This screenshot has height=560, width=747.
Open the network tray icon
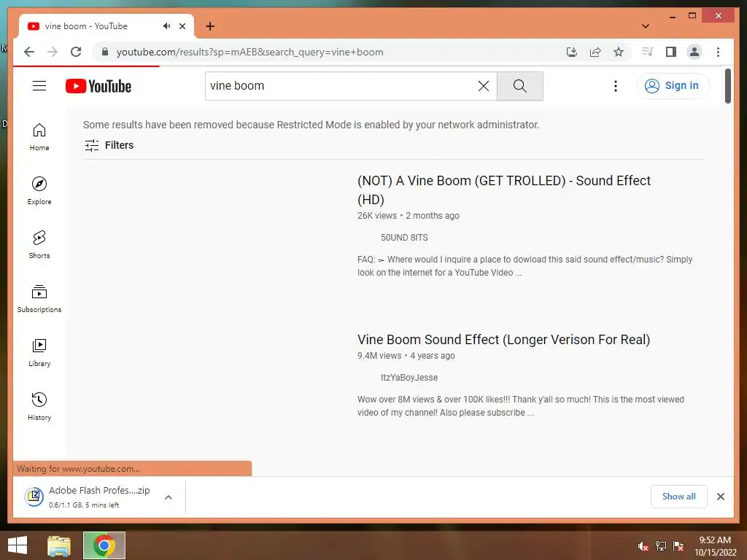pyautogui.click(x=660, y=546)
